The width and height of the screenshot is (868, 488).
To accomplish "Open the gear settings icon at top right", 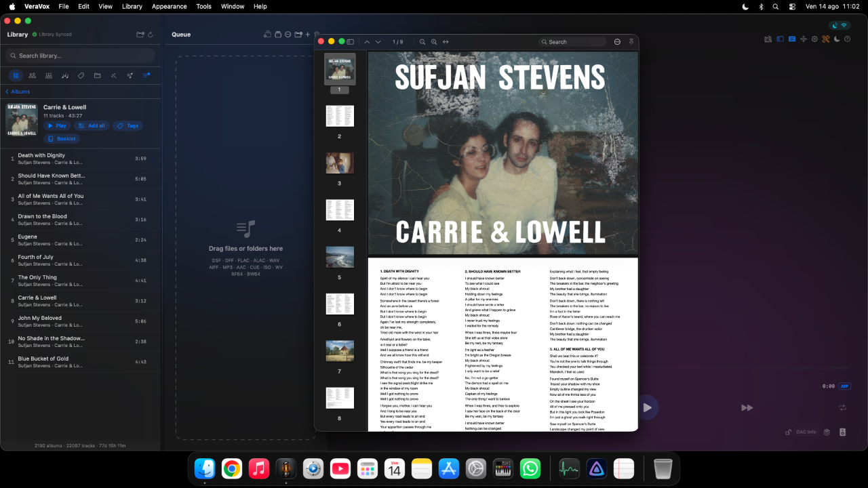I will (814, 39).
